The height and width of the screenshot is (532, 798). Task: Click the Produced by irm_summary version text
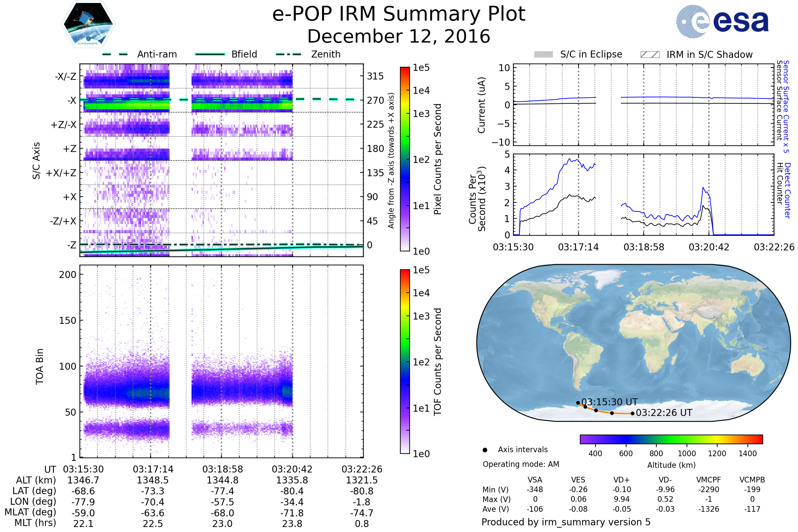coord(566,522)
